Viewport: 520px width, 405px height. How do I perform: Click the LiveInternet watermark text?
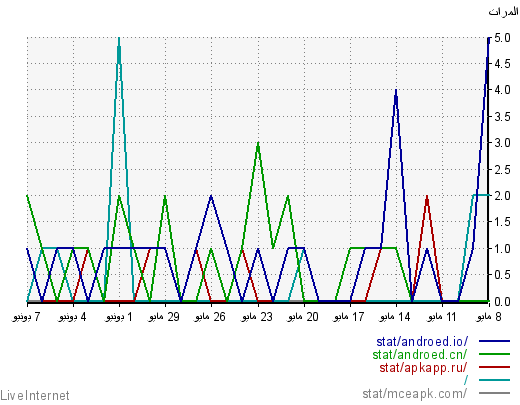(35, 396)
